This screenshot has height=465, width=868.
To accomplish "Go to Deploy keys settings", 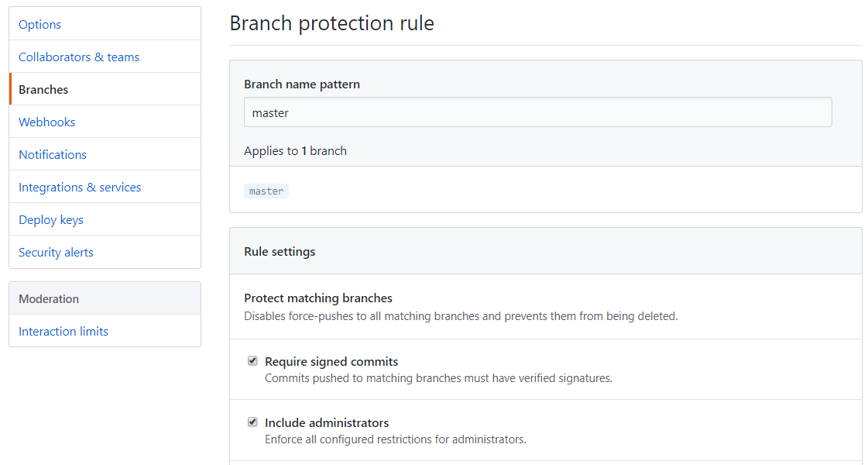I will tap(51, 220).
